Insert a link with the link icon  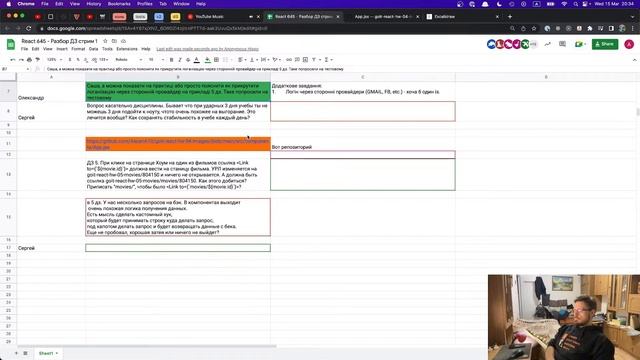pyautogui.click(x=289, y=60)
